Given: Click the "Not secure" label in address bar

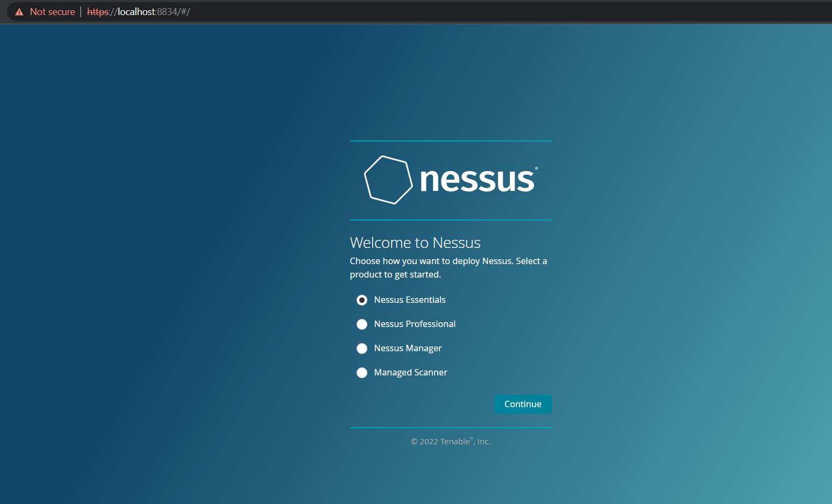Looking at the screenshot, I should click(x=53, y=12).
